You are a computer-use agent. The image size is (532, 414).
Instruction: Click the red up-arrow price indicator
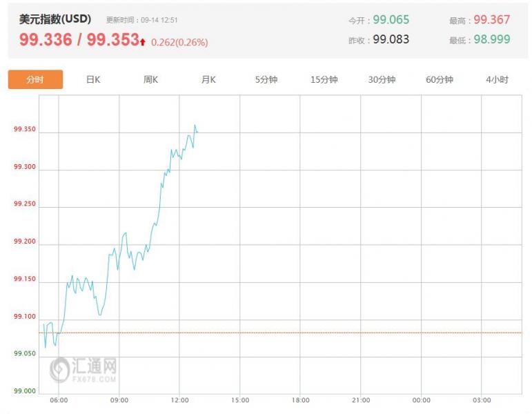(143, 42)
